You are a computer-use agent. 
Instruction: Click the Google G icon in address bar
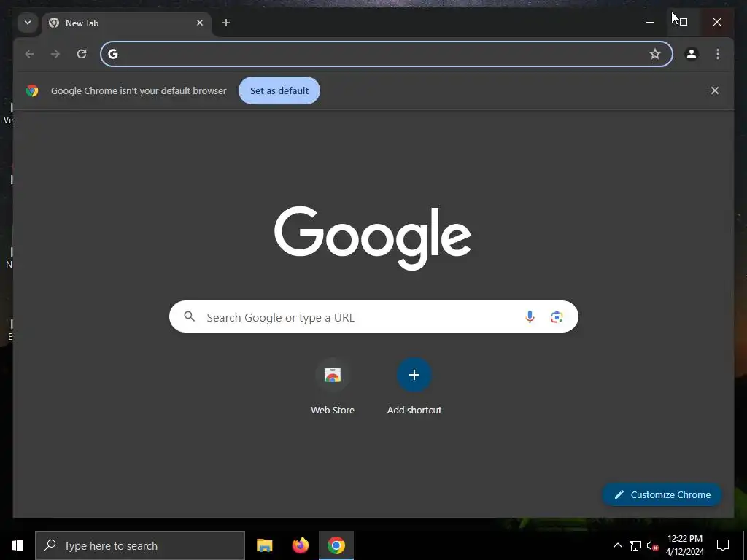pyautogui.click(x=113, y=54)
